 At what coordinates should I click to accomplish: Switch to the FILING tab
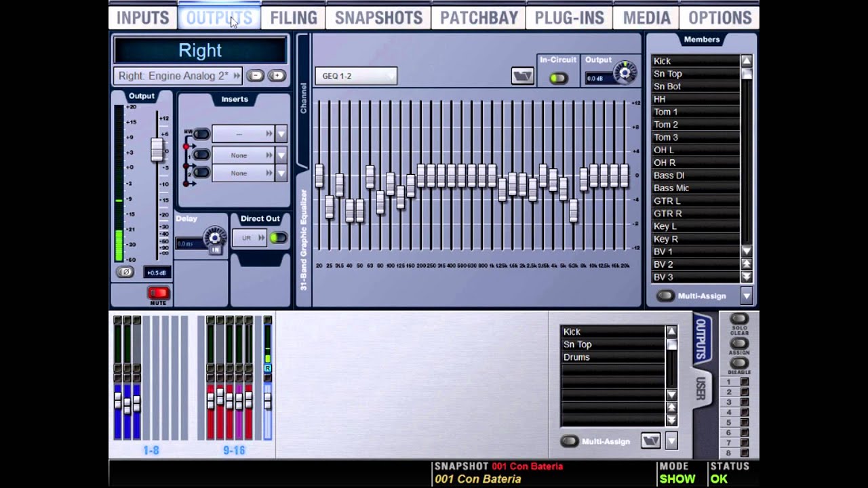[294, 18]
